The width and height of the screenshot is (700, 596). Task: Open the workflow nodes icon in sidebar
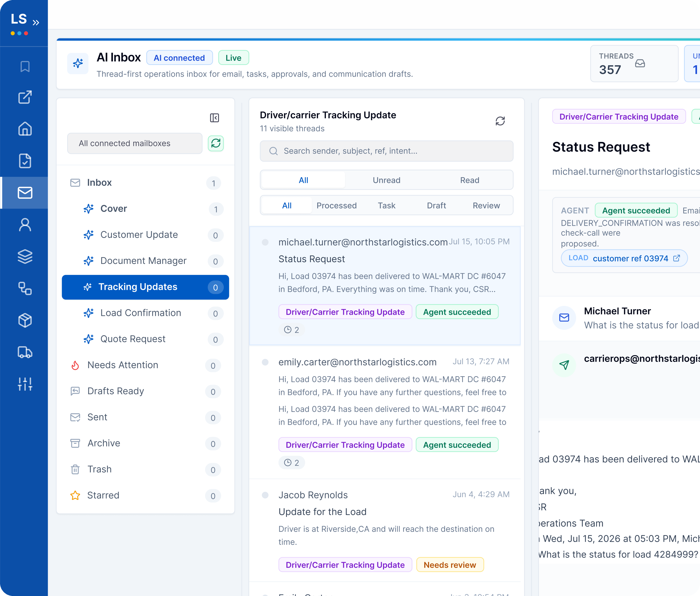click(x=25, y=288)
